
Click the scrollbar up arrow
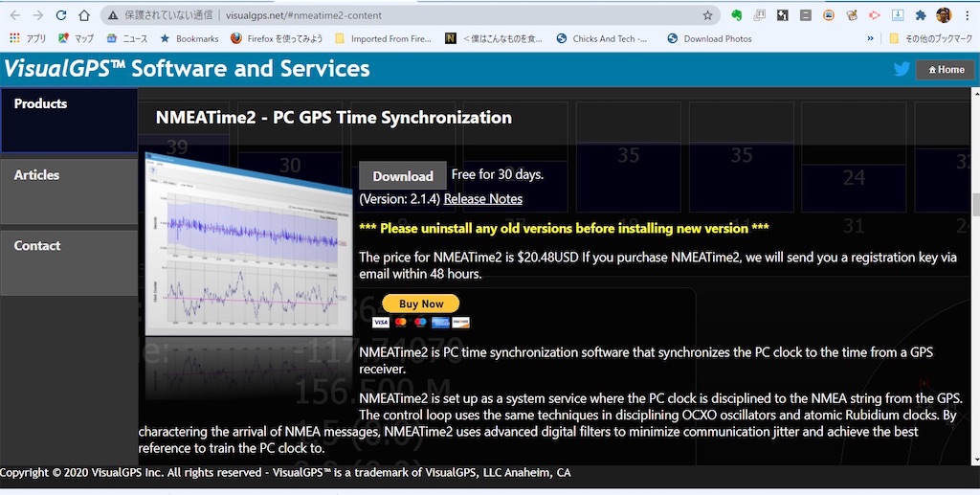(x=975, y=93)
